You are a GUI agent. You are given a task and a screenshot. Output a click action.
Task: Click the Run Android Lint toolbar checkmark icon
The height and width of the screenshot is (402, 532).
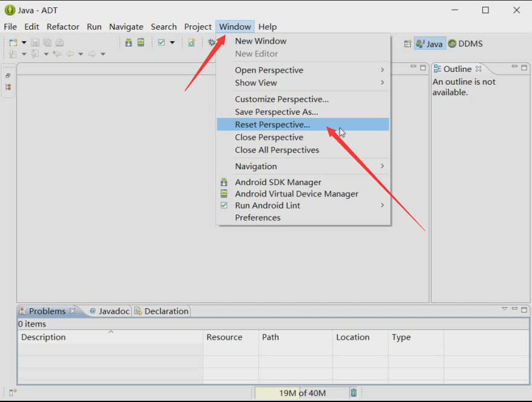pyautogui.click(x=162, y=43)
